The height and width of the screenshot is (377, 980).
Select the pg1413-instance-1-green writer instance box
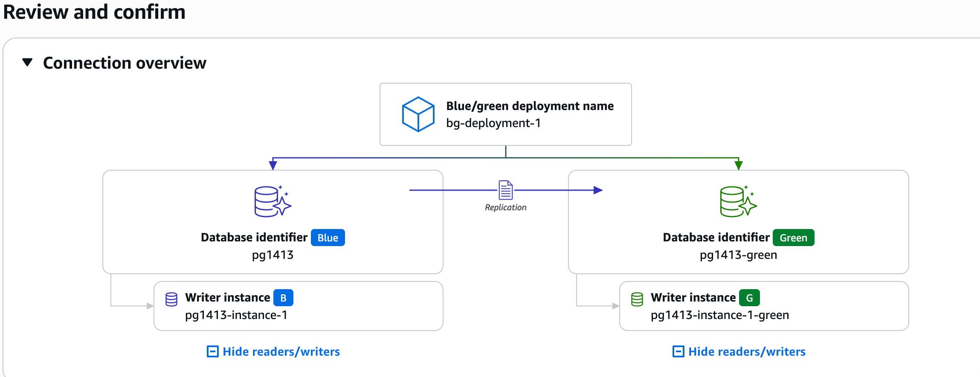click(763, 306)
